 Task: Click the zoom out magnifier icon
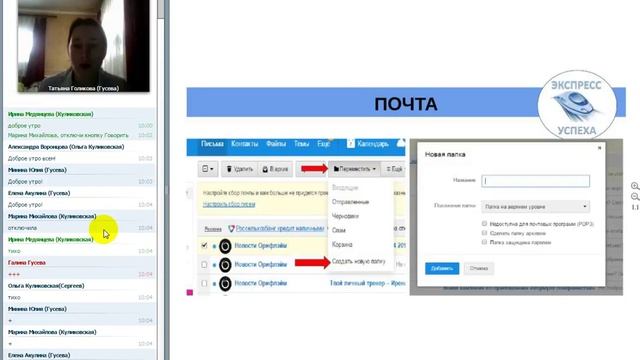(x=635, y=197)
